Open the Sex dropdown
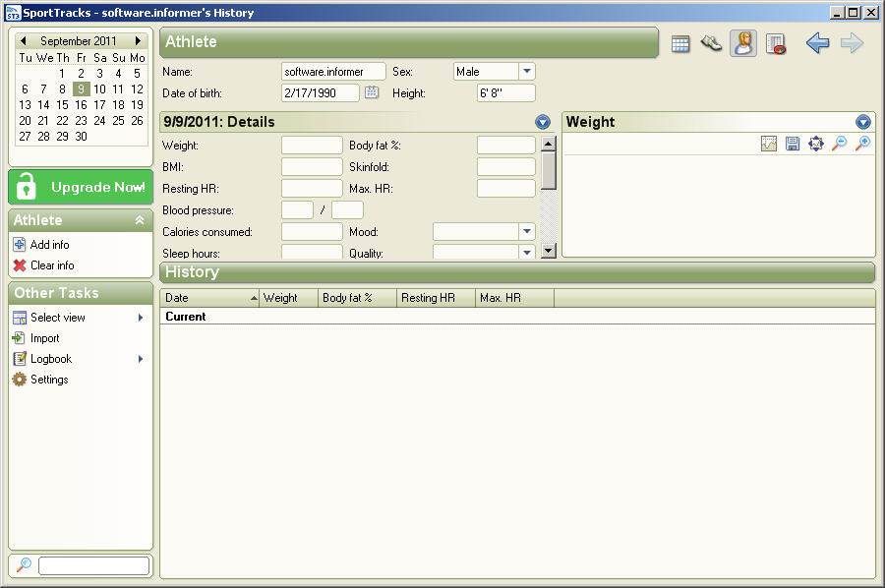 (x=527, y=72)
